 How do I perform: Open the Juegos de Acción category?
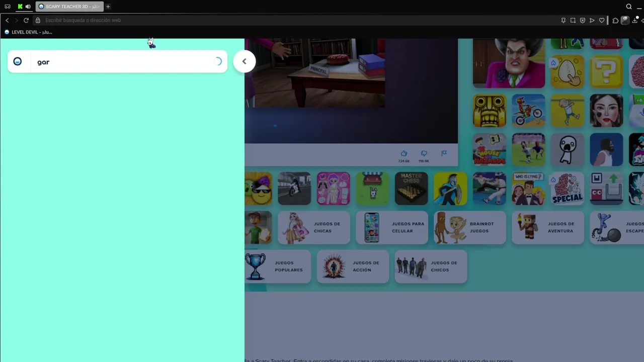(x=353, y=266)
